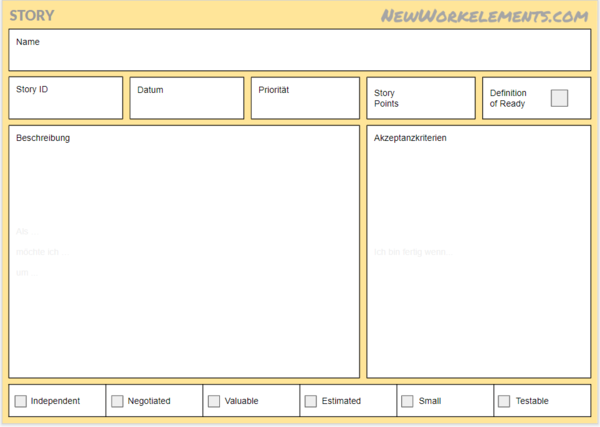Click the Valuable label text
The height and width of the screenshot is (427, 600).
pos(241,401)
